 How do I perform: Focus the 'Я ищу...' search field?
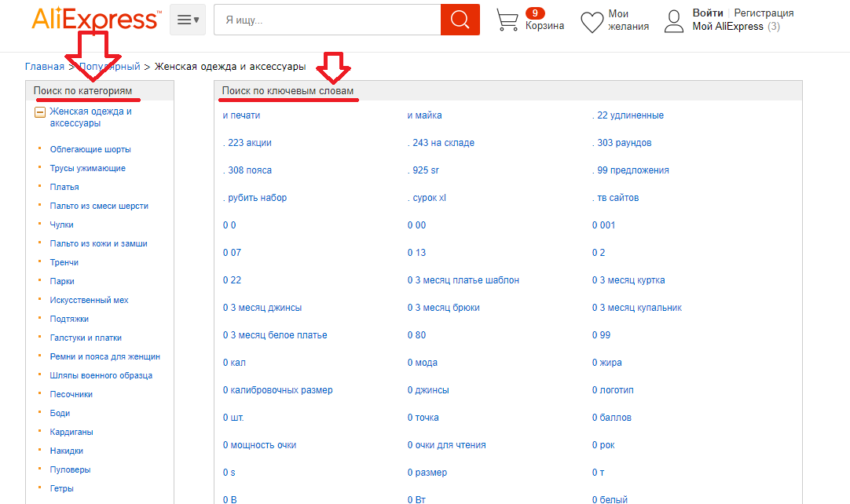click(328, 20)
